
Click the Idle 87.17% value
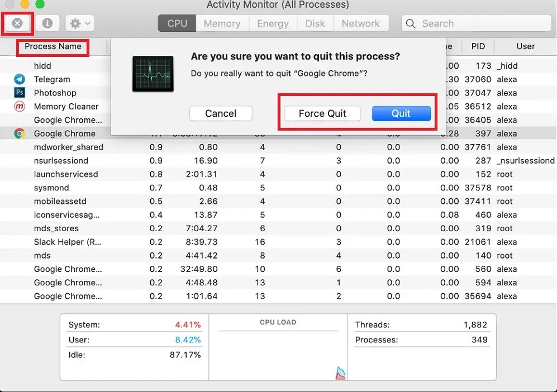pos(185,355)
